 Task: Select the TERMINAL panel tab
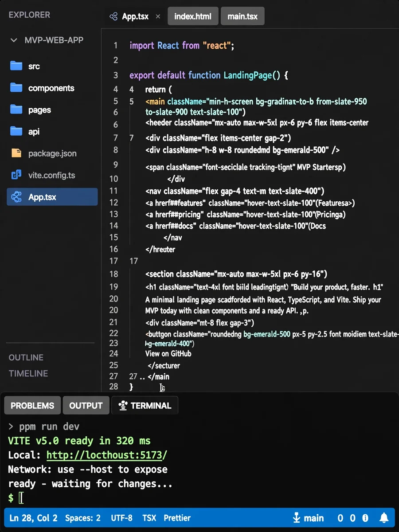click(x=145, y=405)
